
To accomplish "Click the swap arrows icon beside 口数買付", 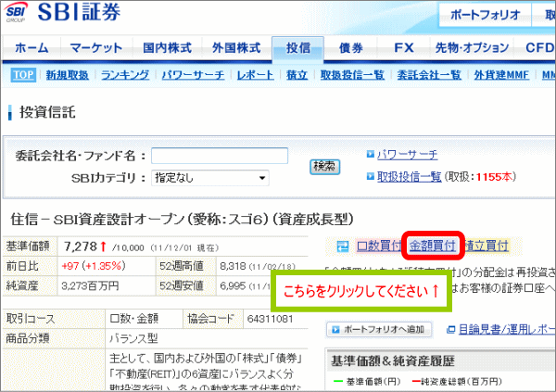I will (343, 247).
